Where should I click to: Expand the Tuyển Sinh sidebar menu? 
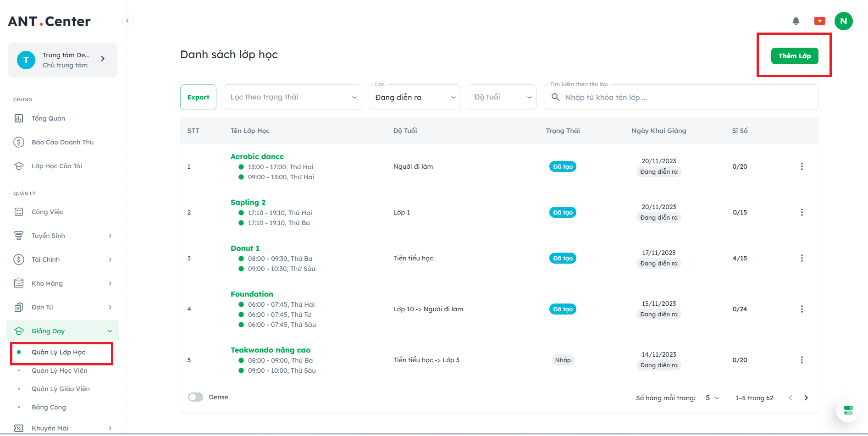coord(63,236)
